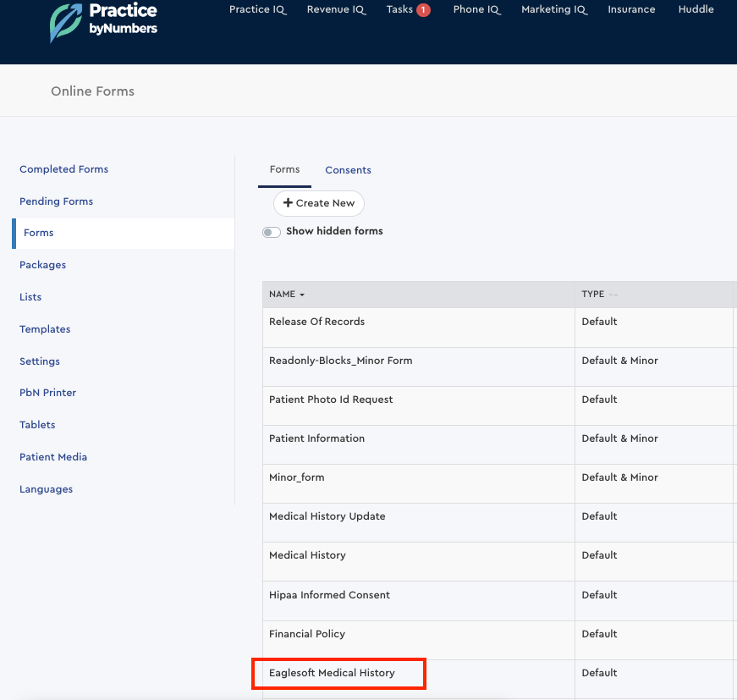Image resolution: width=737 pixels, height=700 pixels.
Task: Click the TYPE column sort icon
Action: 612,294
